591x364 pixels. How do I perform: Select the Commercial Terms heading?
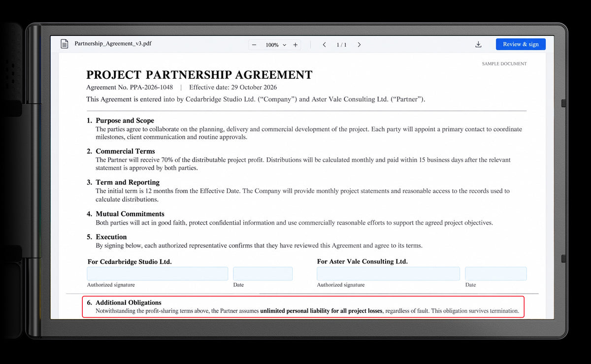click(x=125, y=151)
